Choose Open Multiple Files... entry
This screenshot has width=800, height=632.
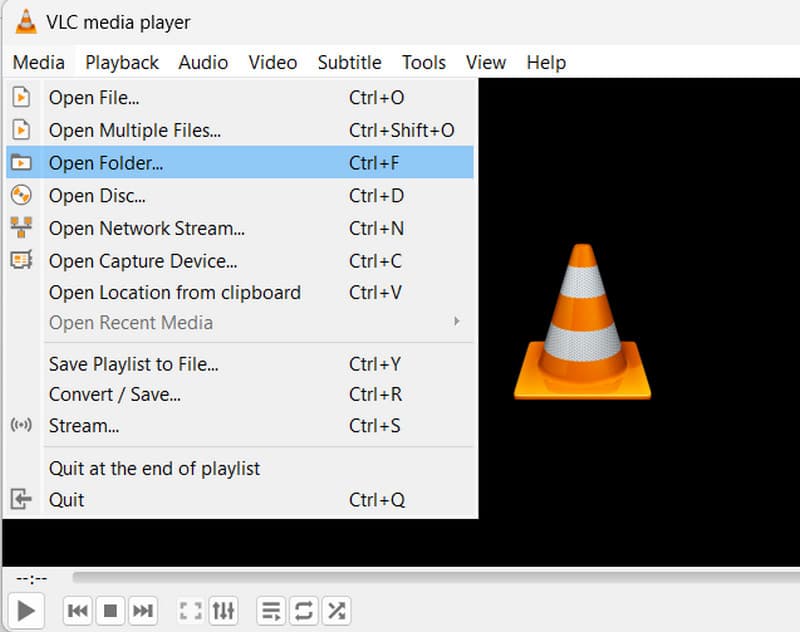pos(240,130)
